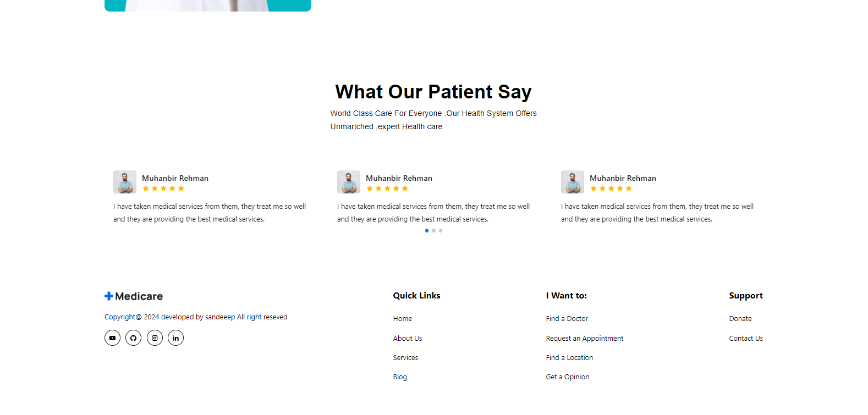
Task: Open the Blog footer link
Action: pyautogui.click(x=400, y=377)
